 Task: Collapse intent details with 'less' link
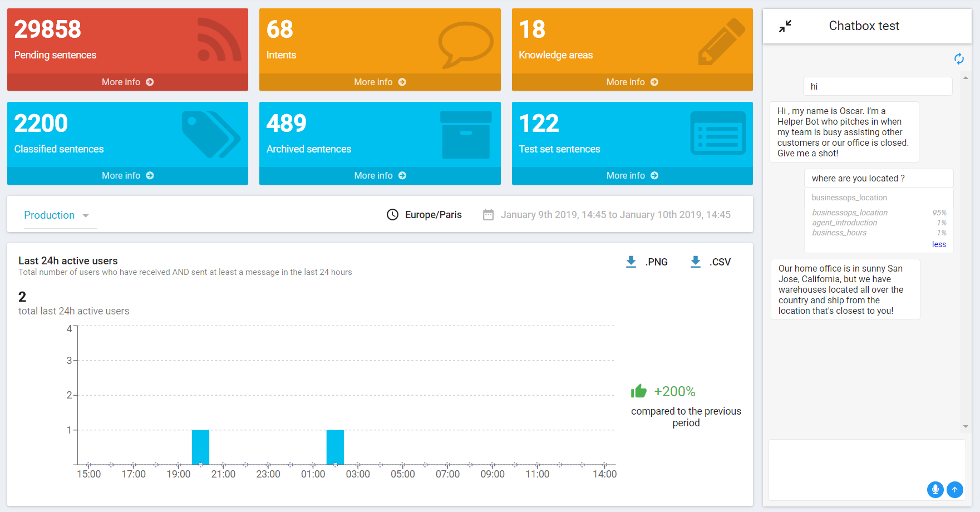click(x=939, y=244)
